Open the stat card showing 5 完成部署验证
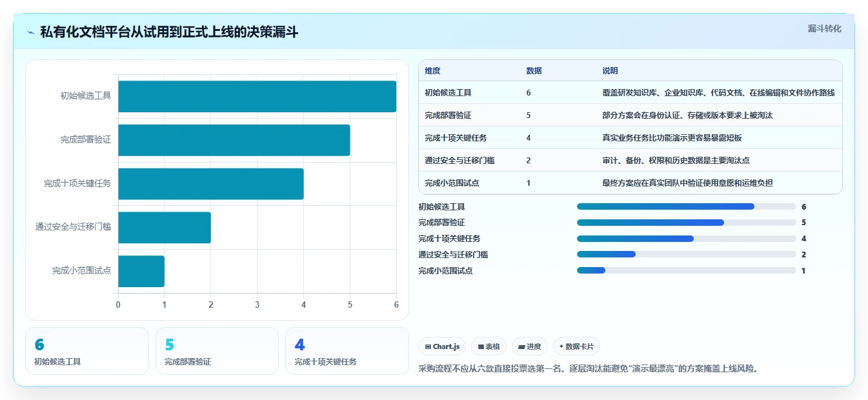 pos(217,351)
